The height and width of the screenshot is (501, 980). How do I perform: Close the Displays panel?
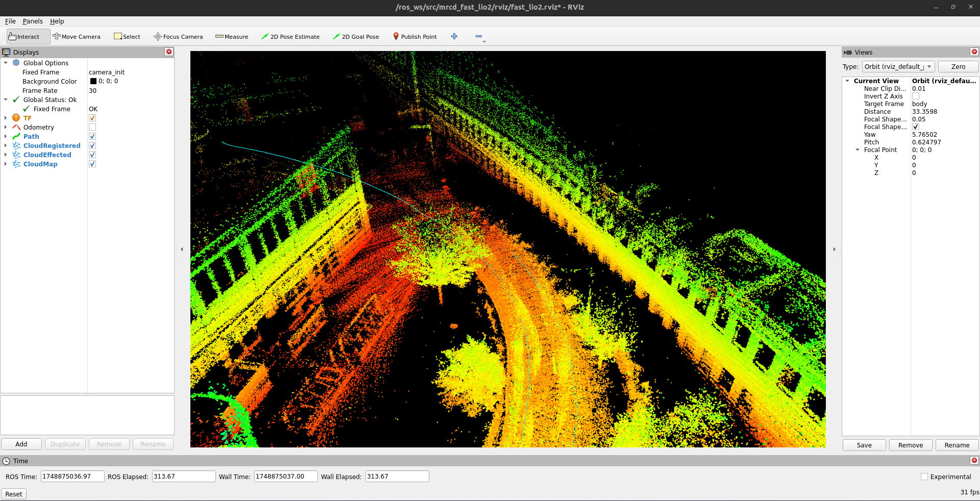click(x=169, y=52)
